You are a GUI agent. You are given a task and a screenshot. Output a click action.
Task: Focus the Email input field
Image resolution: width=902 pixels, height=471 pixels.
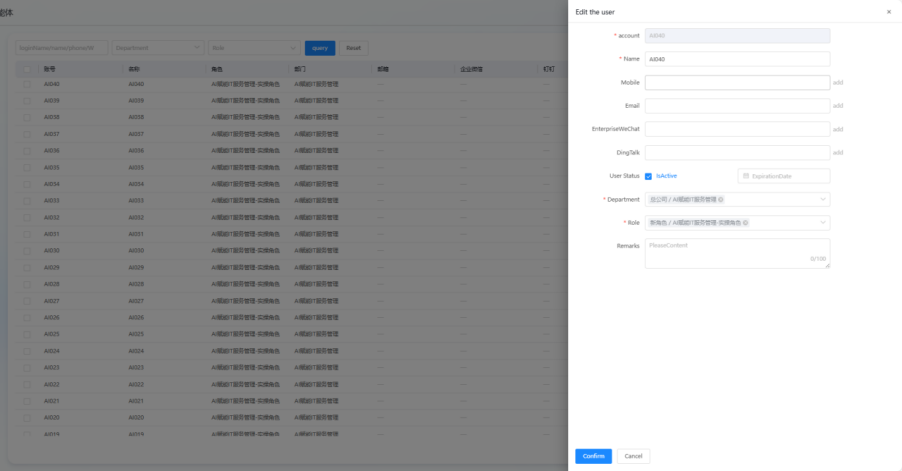(x=737, y=106)
